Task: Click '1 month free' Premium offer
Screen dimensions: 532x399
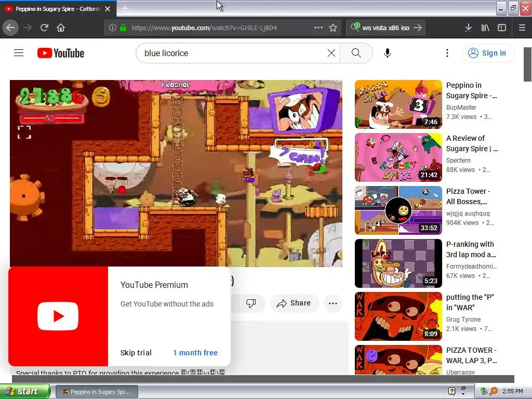Action: 195,353
